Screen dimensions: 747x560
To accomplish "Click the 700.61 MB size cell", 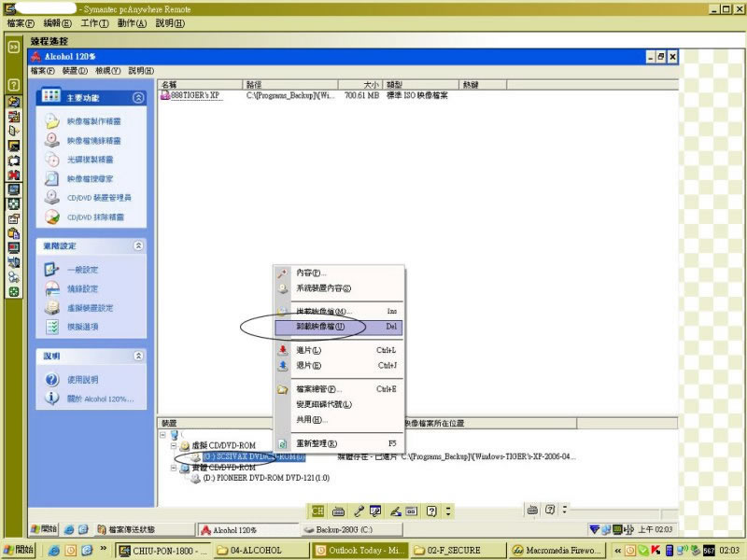I will point(361,95).
